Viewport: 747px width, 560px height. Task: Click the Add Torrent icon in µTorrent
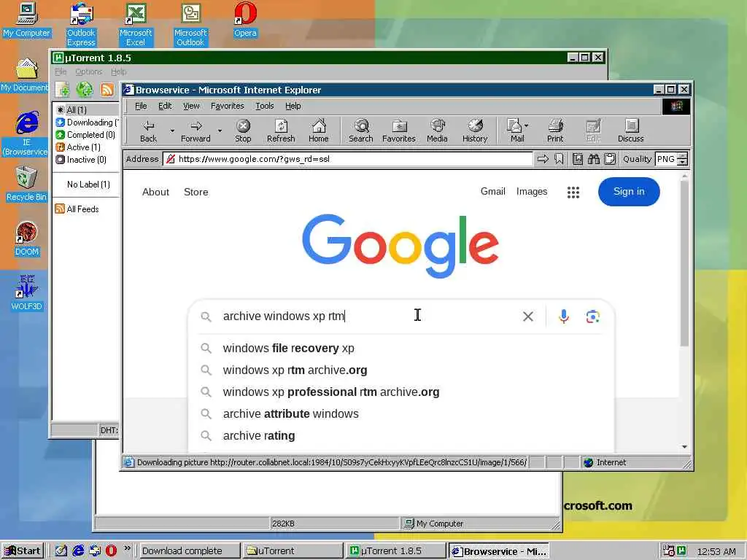click(63, 89)
